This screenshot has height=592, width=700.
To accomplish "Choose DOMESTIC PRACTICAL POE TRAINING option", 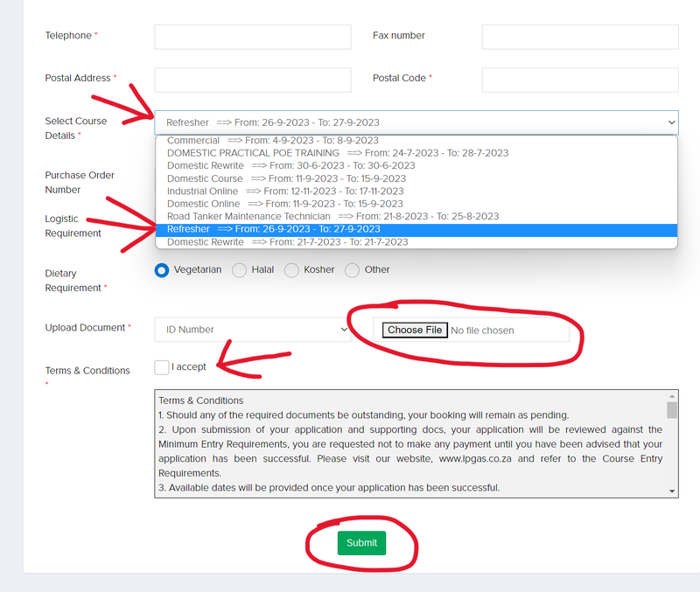I will coord(337,153).
